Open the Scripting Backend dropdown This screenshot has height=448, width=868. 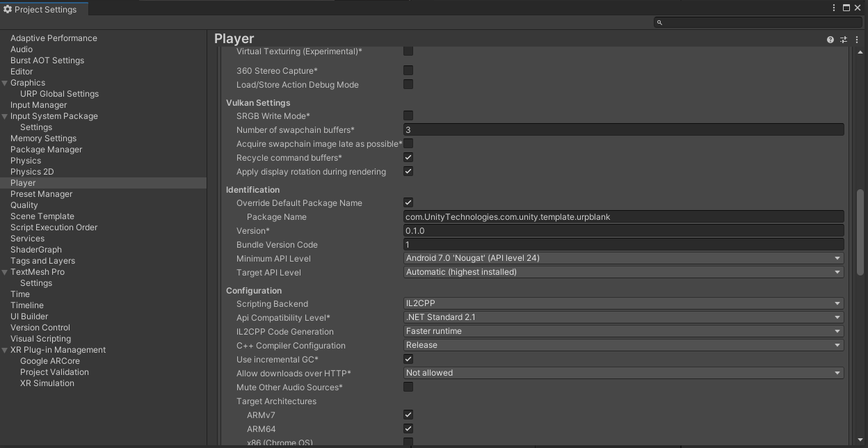tap(622, 303)
